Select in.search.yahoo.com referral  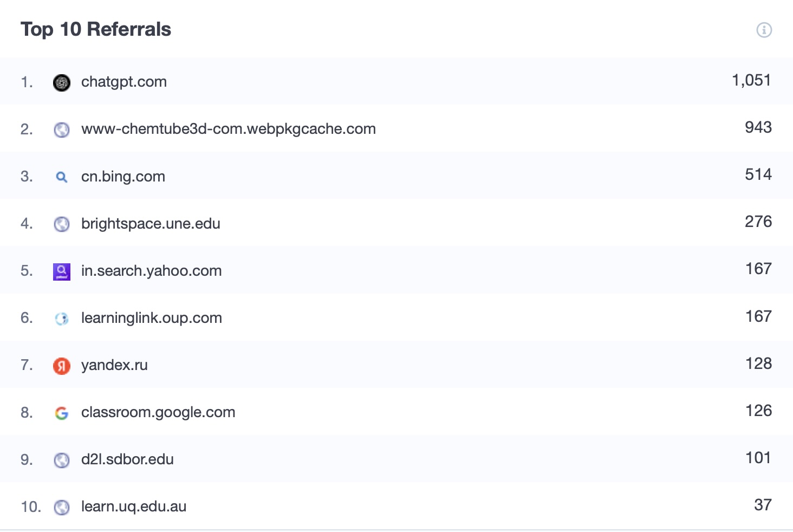tap(152, 271)
